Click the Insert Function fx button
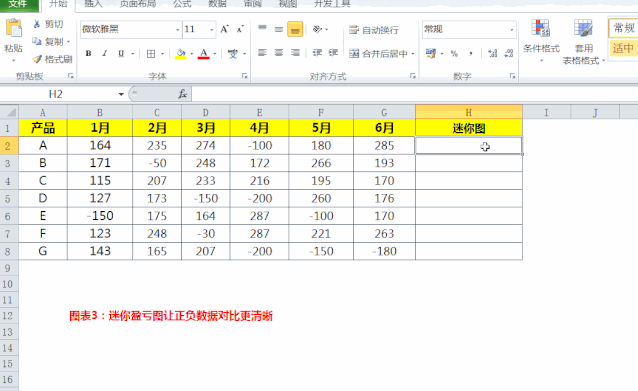Image resolution: width=638 pixels, height=391 pixels. coord(182,94)
